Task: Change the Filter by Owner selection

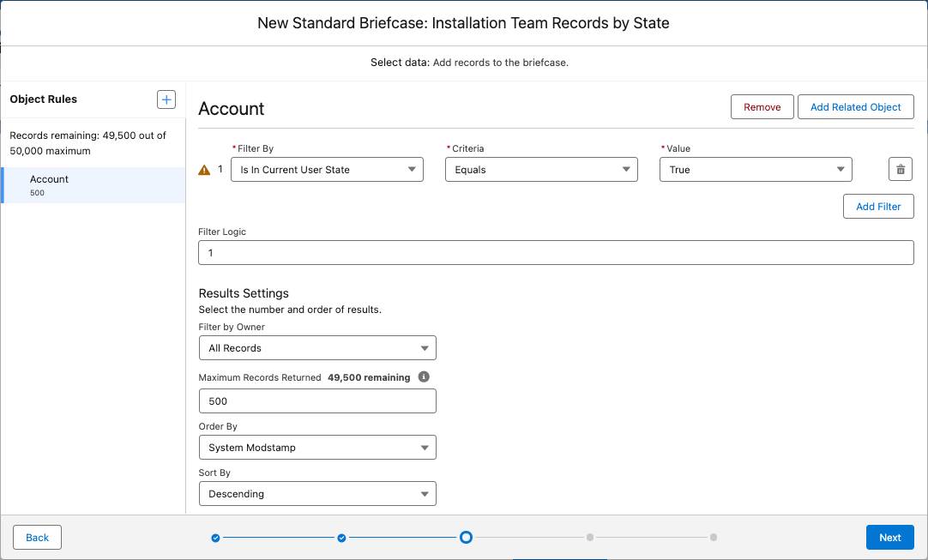Action: pyautogui.click(x=317, y=347)
